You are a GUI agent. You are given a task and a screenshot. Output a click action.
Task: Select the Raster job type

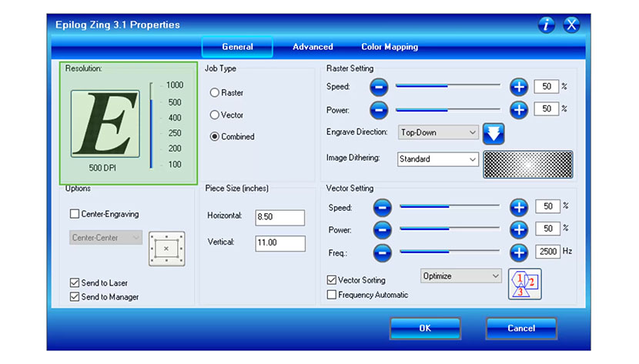215,93
